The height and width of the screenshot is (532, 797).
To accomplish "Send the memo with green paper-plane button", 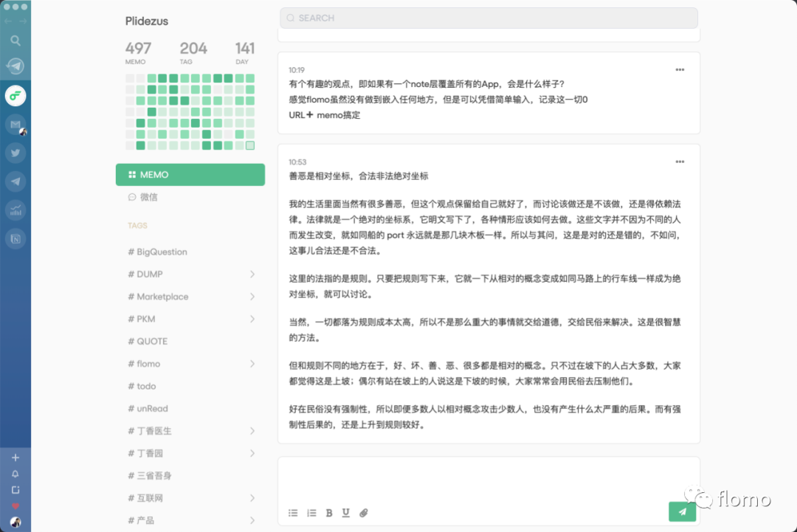I will tap(682, 511).
